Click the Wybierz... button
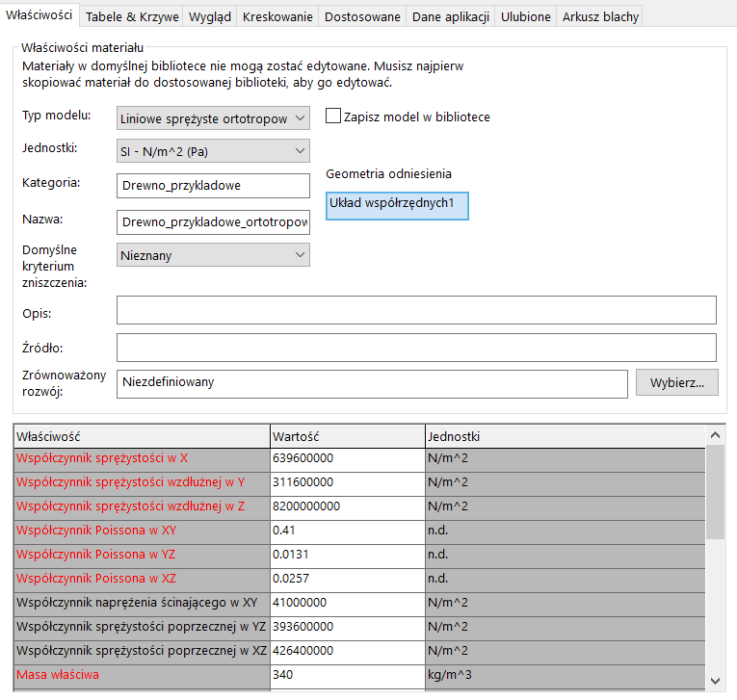737x700 pixels. point(676,382)
